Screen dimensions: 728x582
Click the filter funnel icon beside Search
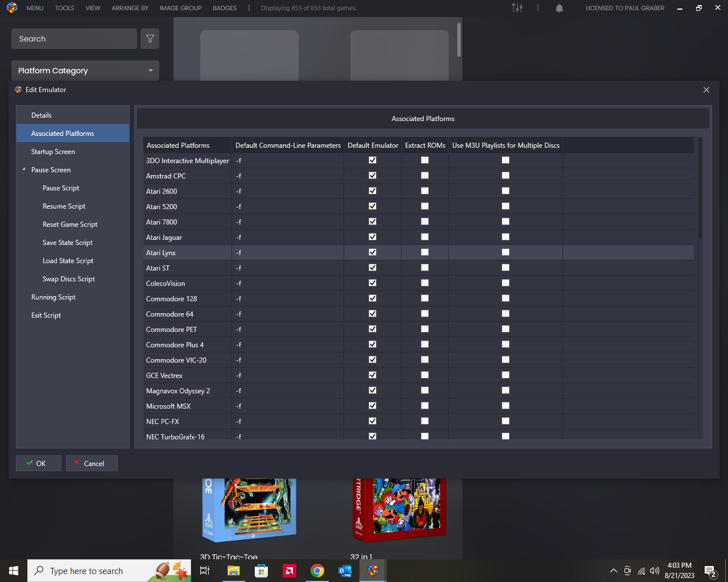(150, 39)
